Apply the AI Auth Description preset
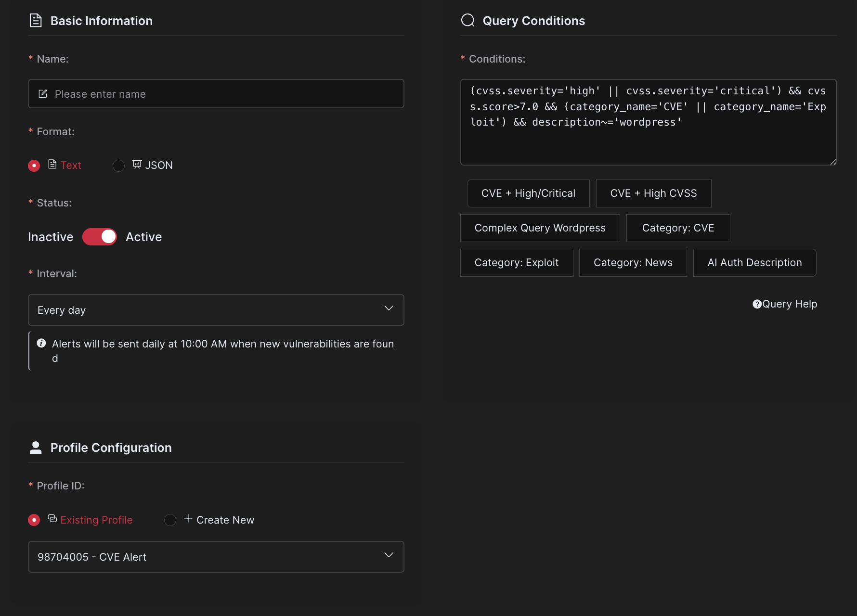 coord(754,263)
